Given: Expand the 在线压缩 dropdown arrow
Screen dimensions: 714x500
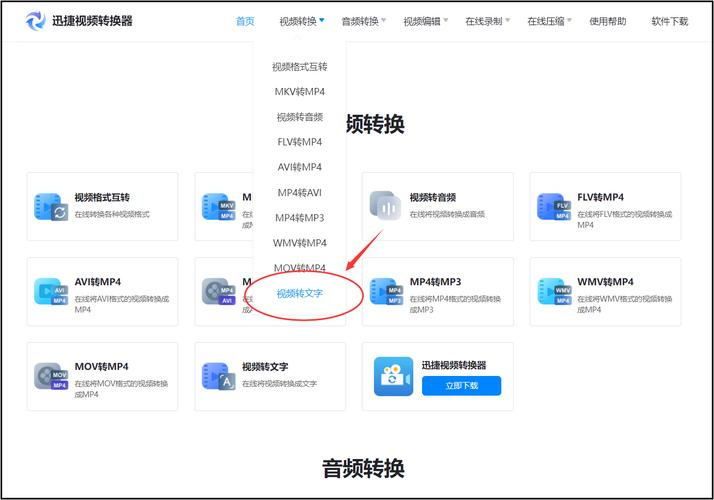Looking at the screenshot, I should coord(569,20).
